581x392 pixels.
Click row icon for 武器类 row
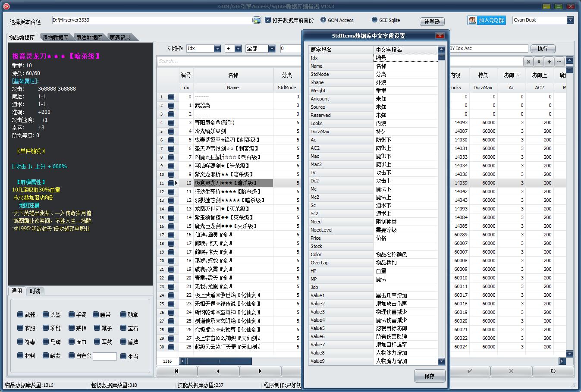pyautogui.click(x=171, y=106)
